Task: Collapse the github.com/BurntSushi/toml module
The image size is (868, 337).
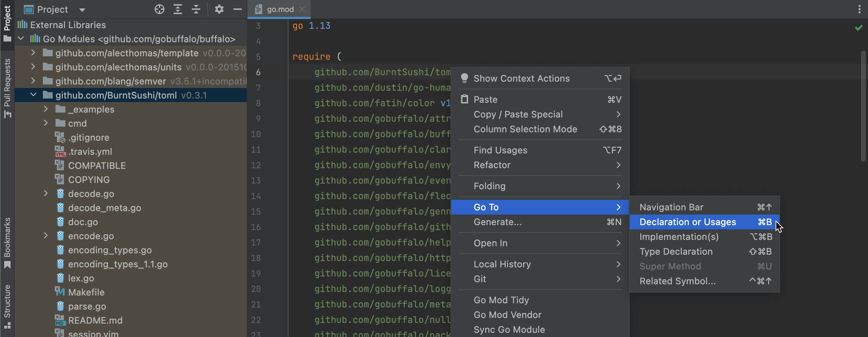Action: [33, 95]
